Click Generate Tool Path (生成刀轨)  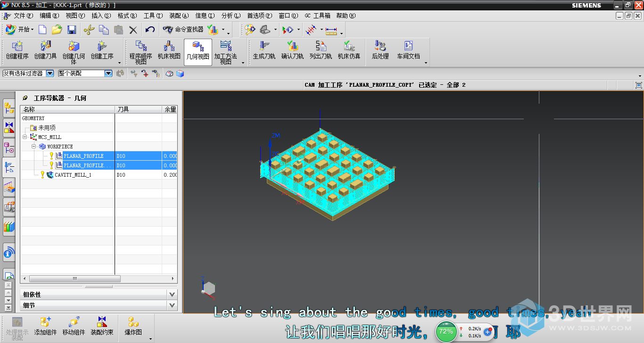264,50
